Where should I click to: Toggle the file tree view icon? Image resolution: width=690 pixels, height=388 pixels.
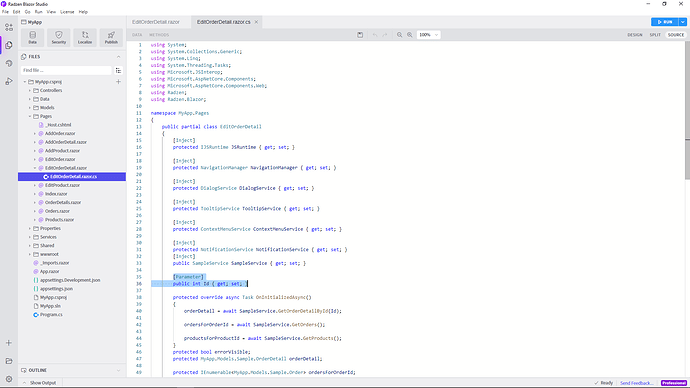pos(118,70)
